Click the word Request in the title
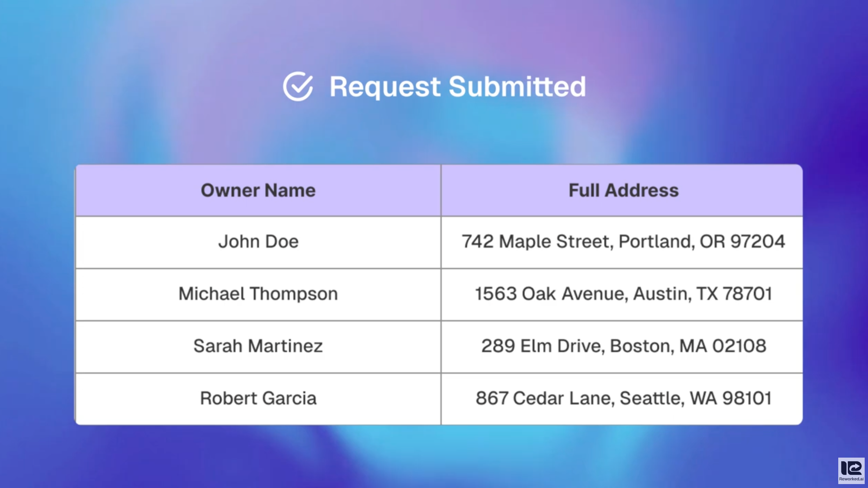 385,86
